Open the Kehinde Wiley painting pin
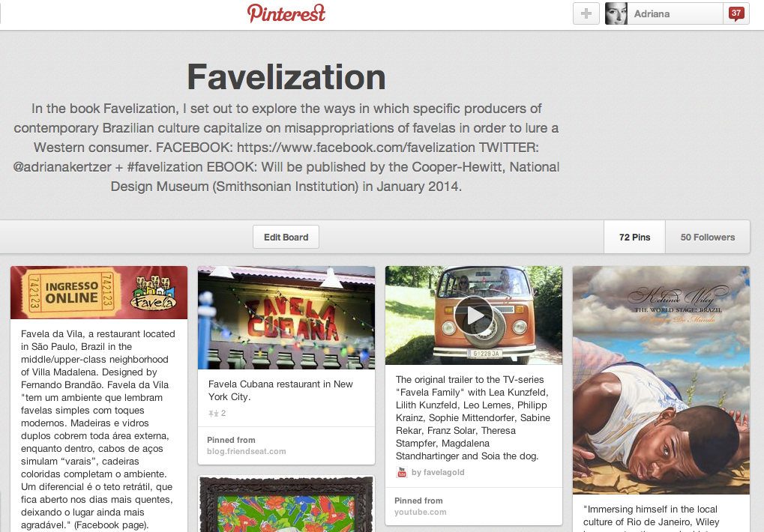Viewport: 764px width, 532px height. pos(661,380)
